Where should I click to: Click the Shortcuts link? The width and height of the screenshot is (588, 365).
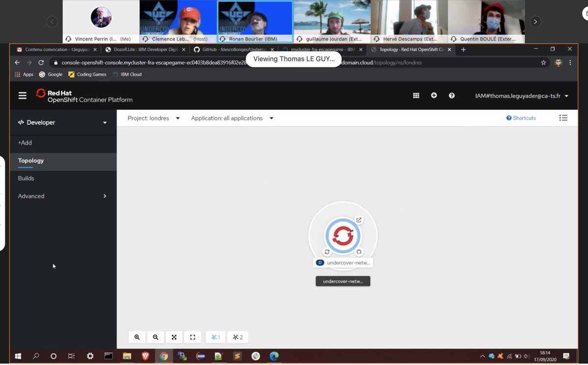point(521,118)
